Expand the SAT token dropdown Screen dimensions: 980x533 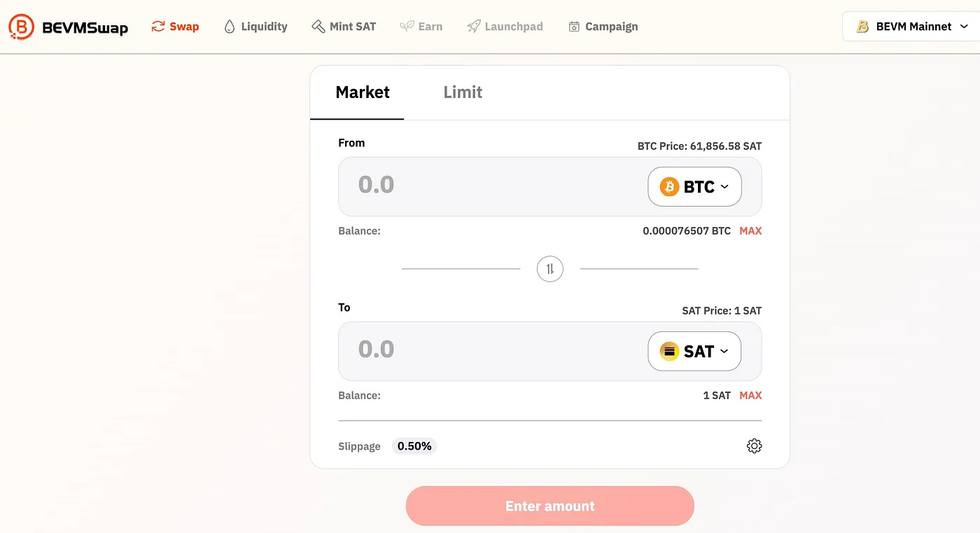point(694,351)
